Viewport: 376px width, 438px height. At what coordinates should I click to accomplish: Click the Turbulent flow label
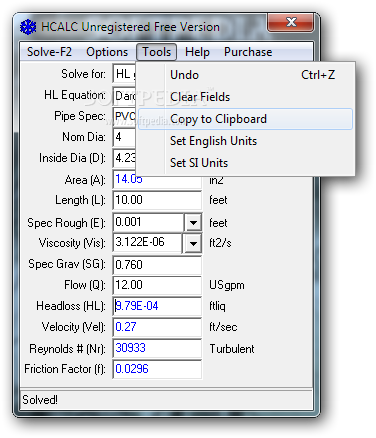coord(232,349)
